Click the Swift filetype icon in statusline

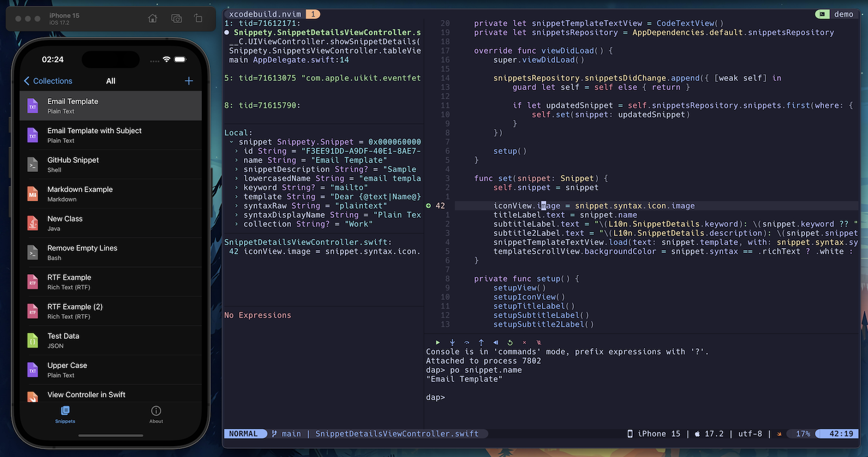[779, 434]
